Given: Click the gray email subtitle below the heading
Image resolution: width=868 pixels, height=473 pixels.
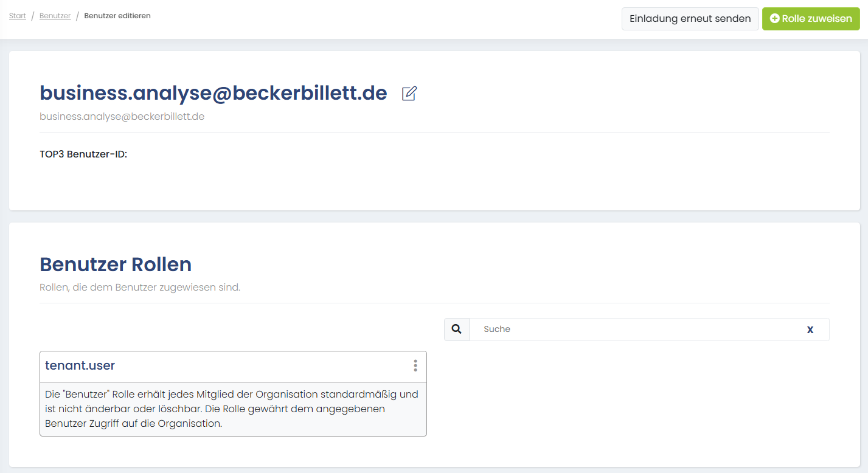Looking at the screenshot, I should pos(122,116).
